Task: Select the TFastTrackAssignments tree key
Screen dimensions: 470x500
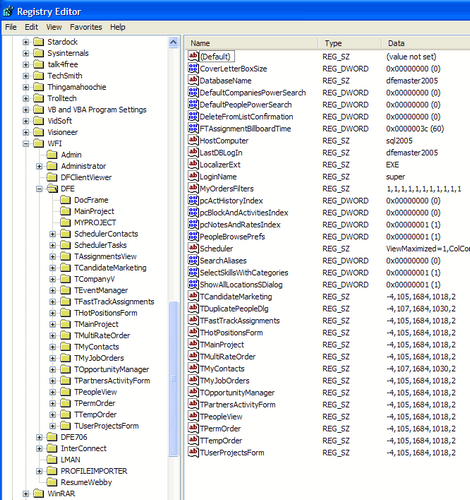Action: pos(114,302)
